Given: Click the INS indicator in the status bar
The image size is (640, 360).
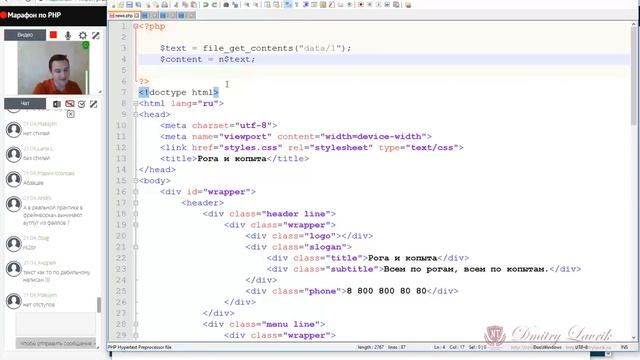Looking at the screenshot, I should pos(624,347).
